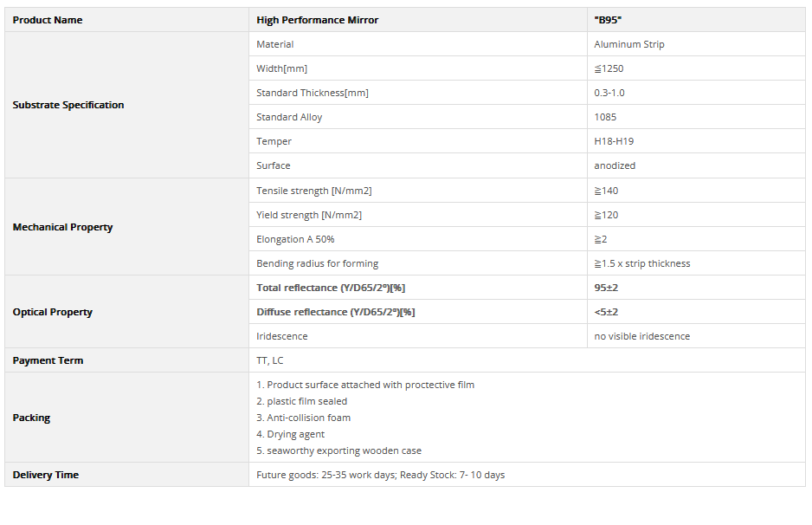Click the "B95" product model cell
The width and height of the screenshot is (812, 525).
608,20
